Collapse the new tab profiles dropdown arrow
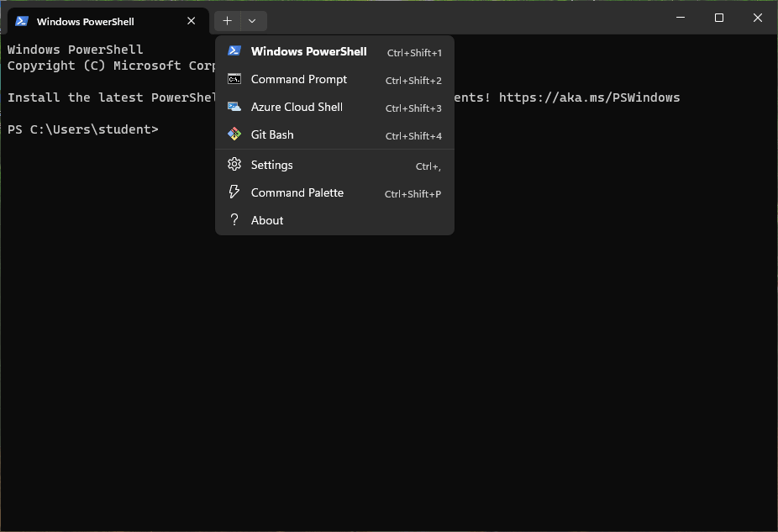This screenshot has height=532, width=778. [x=252, y=21]
